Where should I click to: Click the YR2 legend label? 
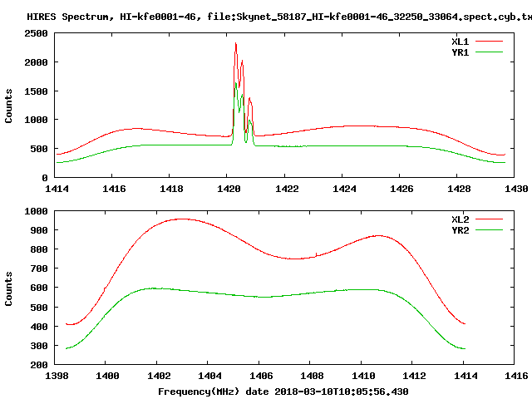pyautogui.click(x=460, y=230)
